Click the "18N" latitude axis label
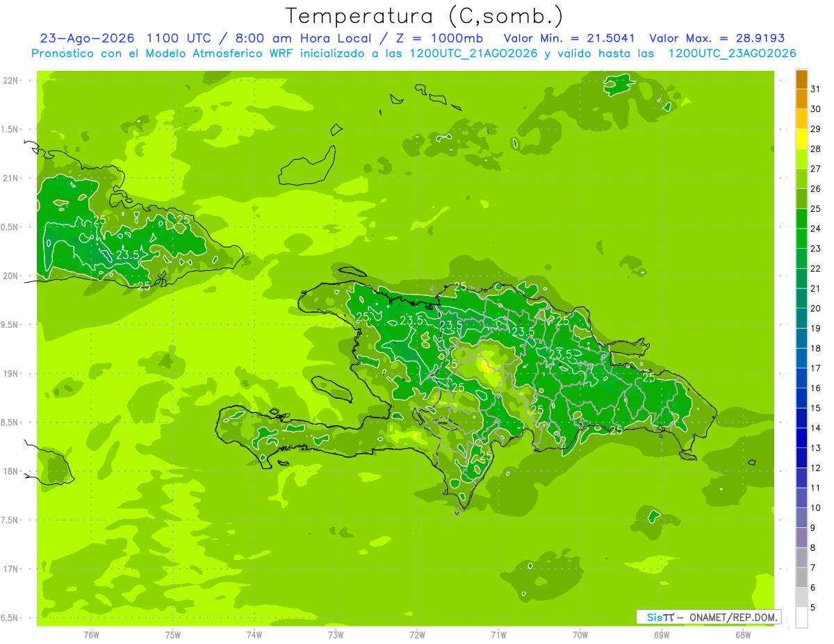The width and height of the screenshot is (834, 644). coord(10,471)
